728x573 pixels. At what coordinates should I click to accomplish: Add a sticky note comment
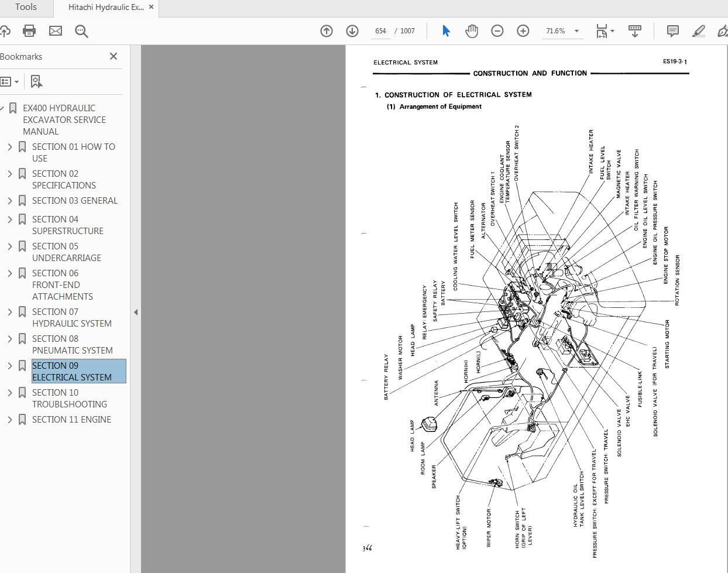(x=672, y=31)
